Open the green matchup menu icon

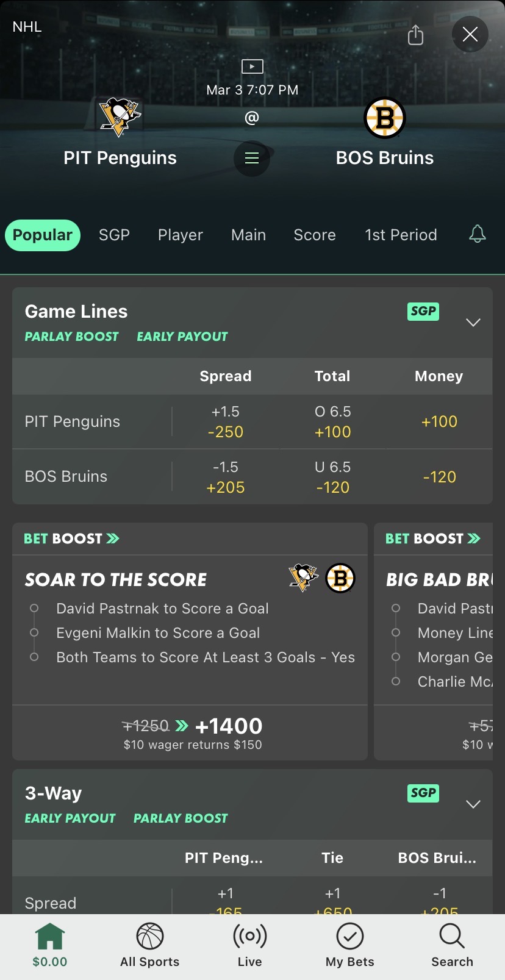point(252,159)
